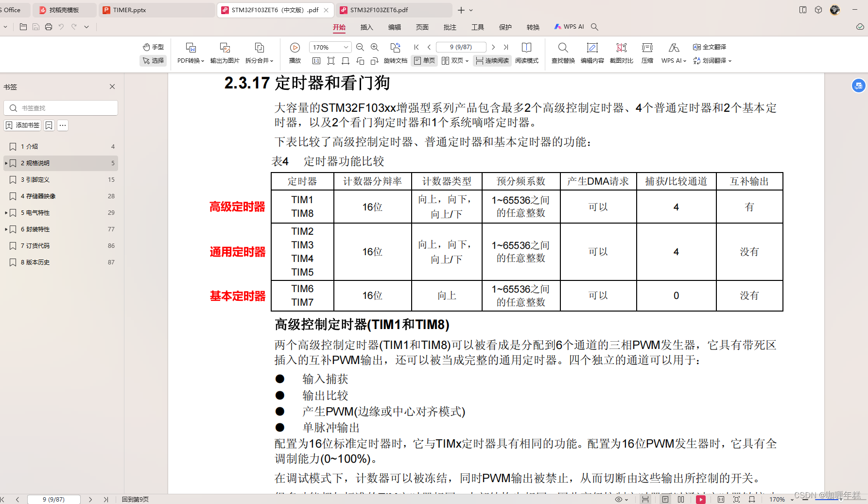868x504 pixels.
Task: Switch to the 插入 ribbon tab
Action: [x=367, y=27]
